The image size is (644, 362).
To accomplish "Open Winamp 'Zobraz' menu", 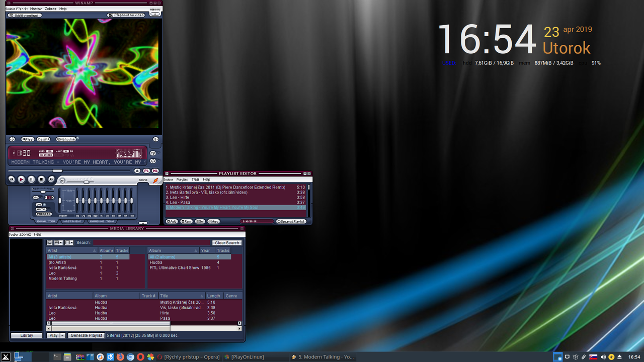I will [50, 9].
